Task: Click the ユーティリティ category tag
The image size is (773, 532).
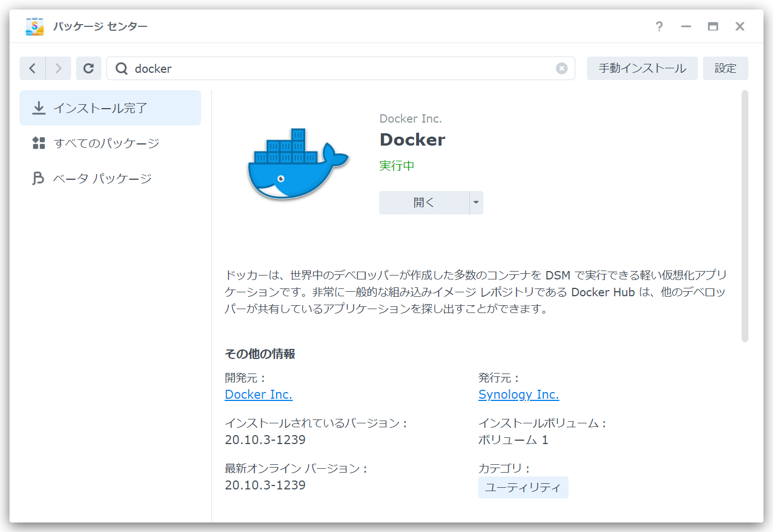Action: (x=523, y=487)
